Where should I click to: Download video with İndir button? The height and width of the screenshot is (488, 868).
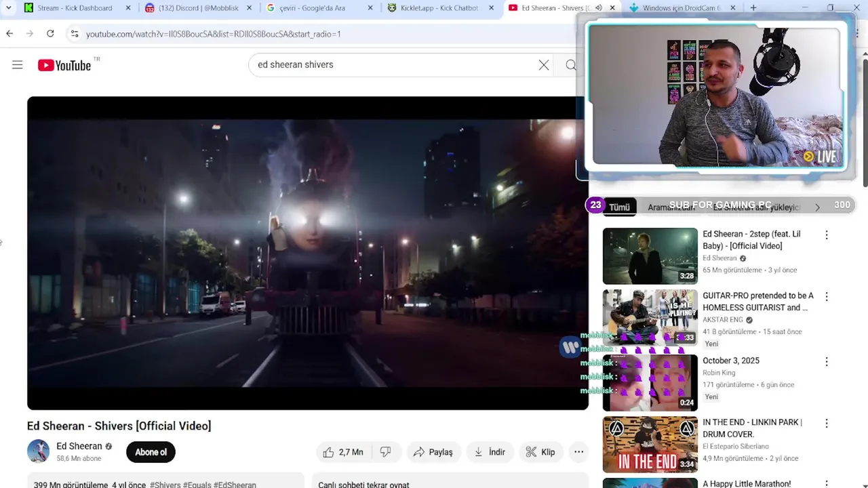tap(490, 452)
